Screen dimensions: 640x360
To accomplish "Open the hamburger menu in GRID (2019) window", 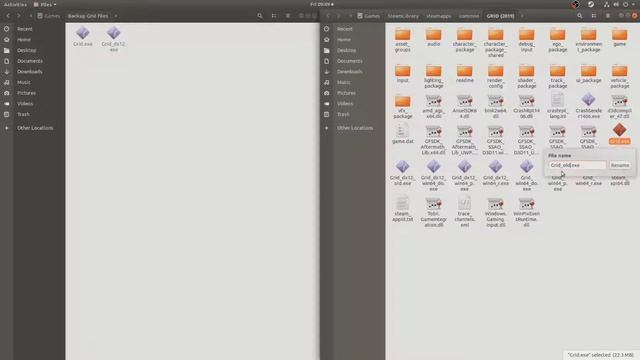I will 608,16.
